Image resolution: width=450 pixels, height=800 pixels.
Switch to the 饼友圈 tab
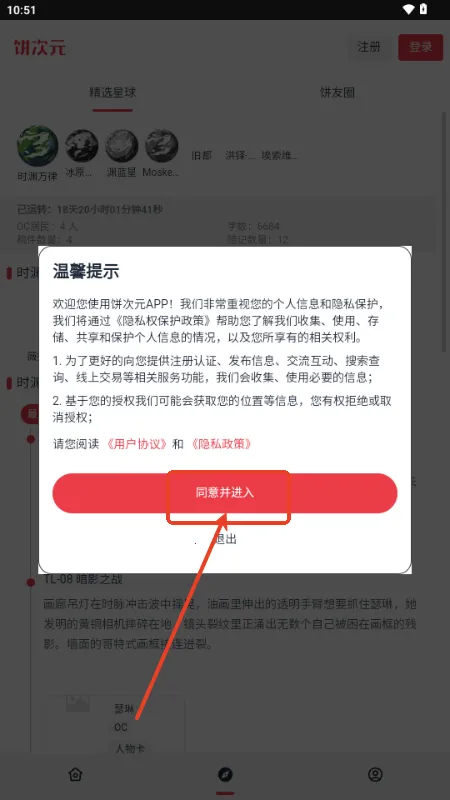coord(337,92)
